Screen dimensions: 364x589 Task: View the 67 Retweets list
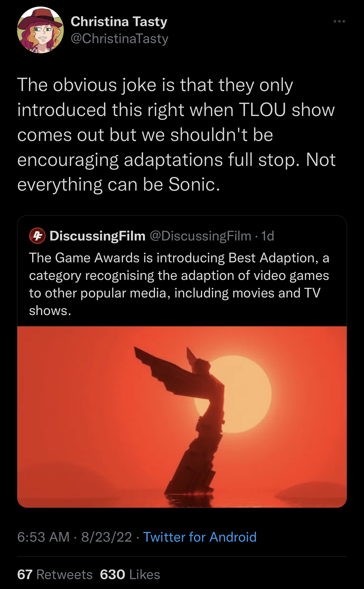point(55,575)
